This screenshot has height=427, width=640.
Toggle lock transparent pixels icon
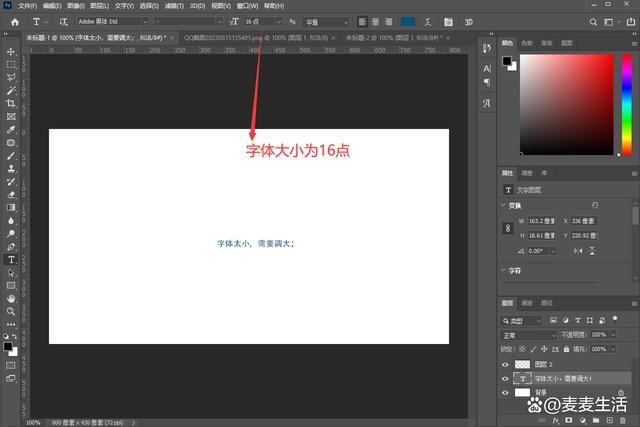[522, 349]
